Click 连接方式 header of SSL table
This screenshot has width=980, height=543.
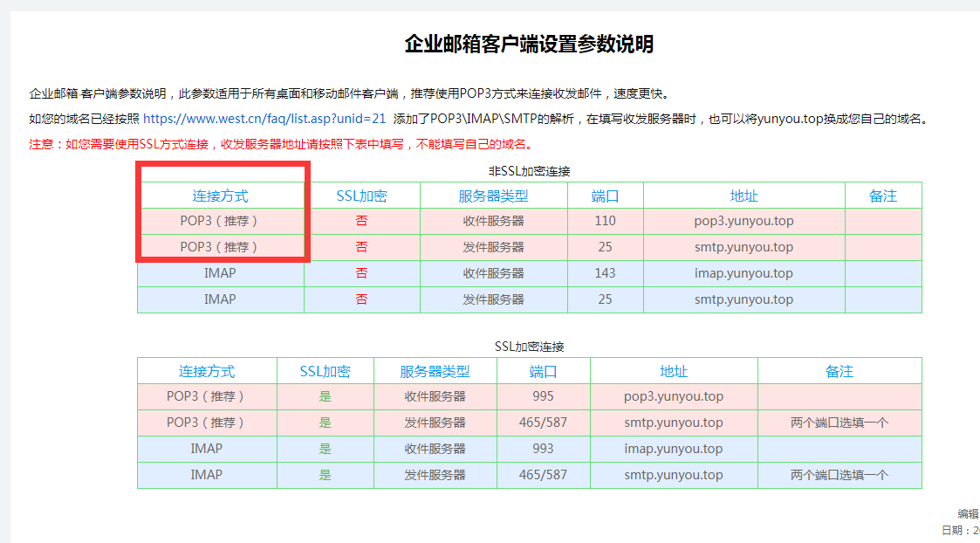tap(207, 371)
